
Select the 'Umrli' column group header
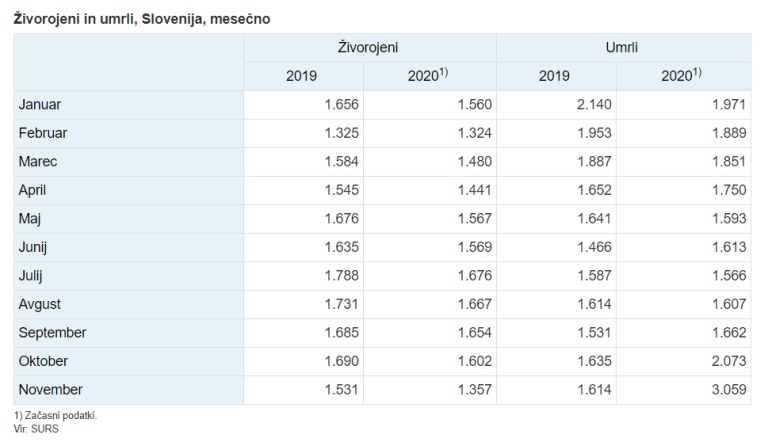[x=623, y=47]
